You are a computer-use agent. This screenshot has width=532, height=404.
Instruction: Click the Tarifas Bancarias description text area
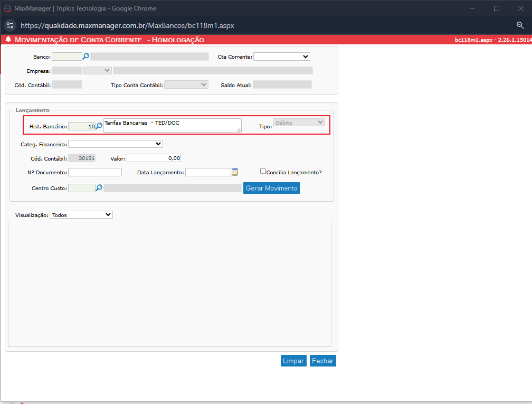click(x=173, y=125)
